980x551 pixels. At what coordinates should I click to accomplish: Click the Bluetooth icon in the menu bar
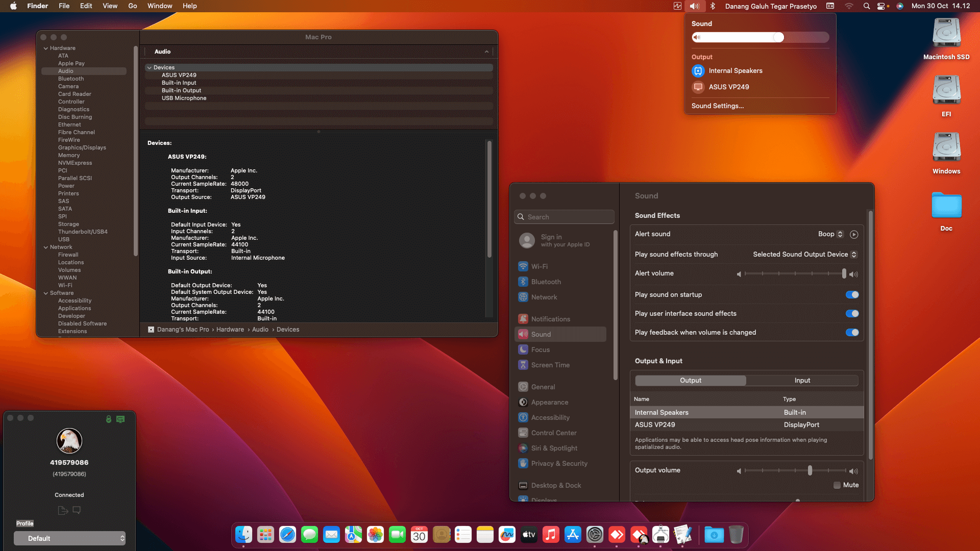(713, 6)
